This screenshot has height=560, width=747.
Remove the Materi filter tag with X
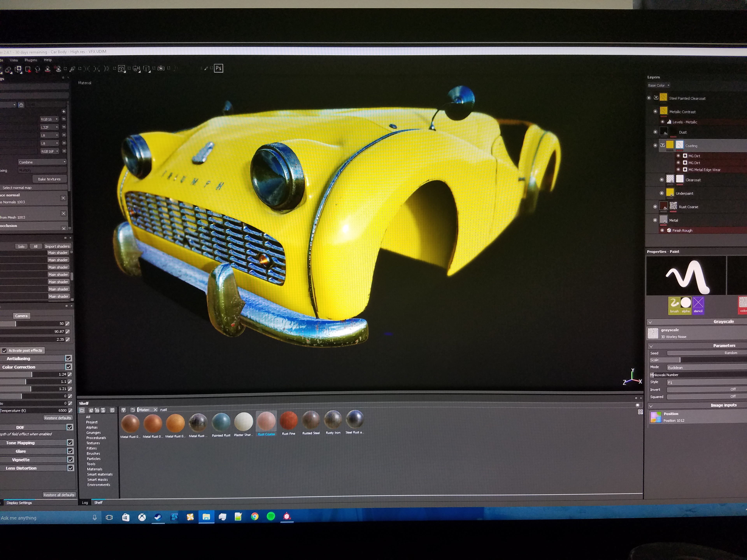coord(155,409)
